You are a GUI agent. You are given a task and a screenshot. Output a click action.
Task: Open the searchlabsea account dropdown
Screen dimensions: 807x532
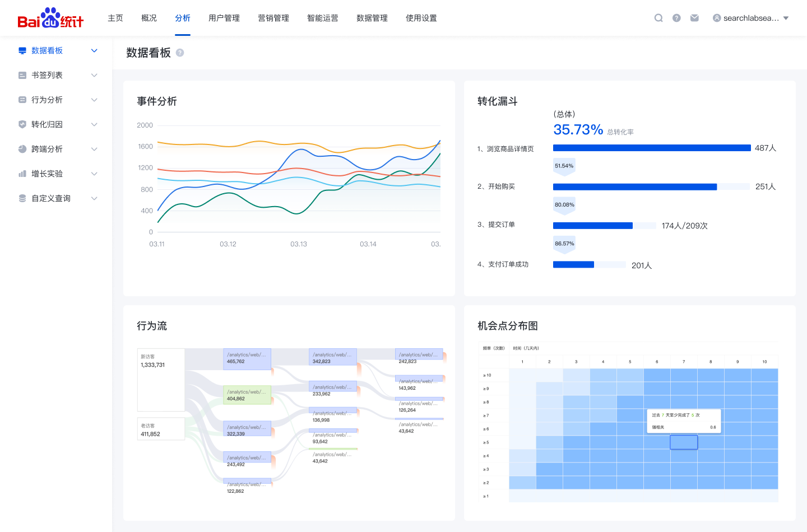751,18
